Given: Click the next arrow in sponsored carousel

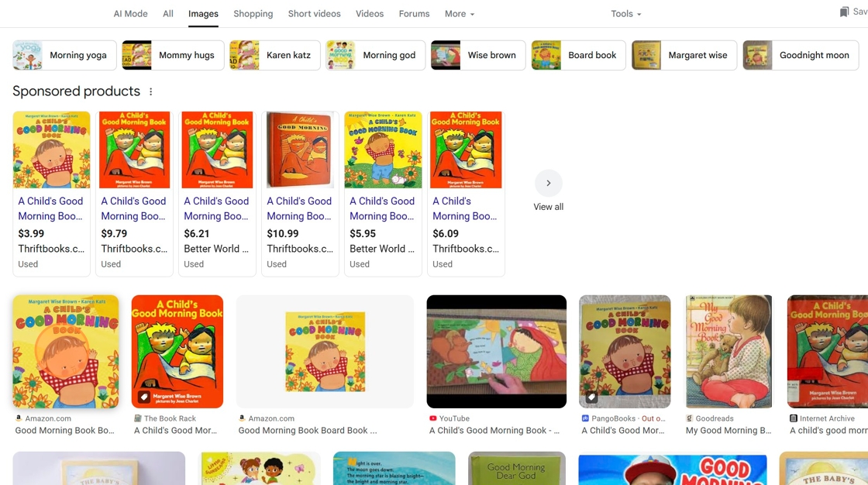Looking at the screenshot, I should pyautogui.click(x=548, y=184).
